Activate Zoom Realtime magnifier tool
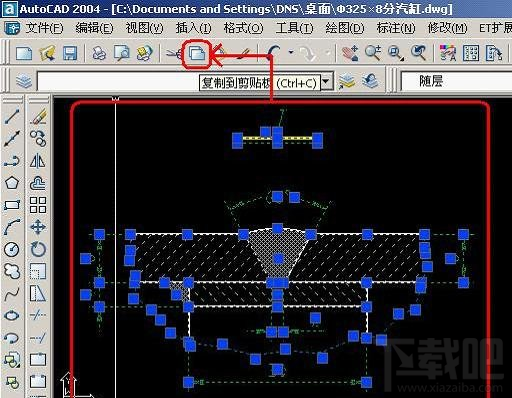 [x=373, y=53]
